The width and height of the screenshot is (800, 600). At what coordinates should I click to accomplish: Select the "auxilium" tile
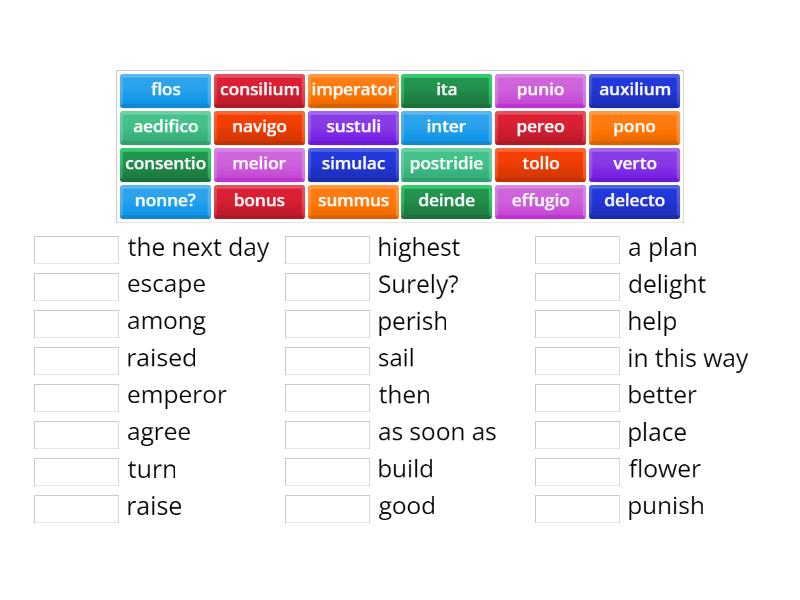click(634, 90)
